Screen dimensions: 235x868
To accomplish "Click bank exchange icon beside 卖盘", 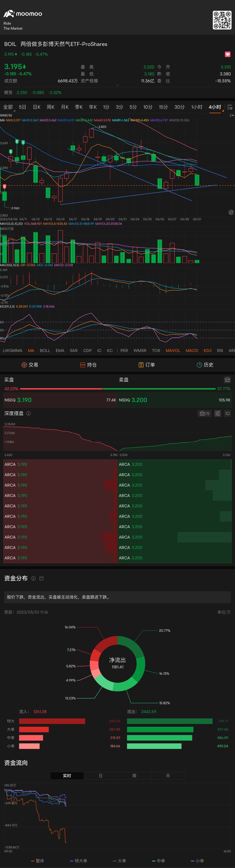I will click(227, 380).
